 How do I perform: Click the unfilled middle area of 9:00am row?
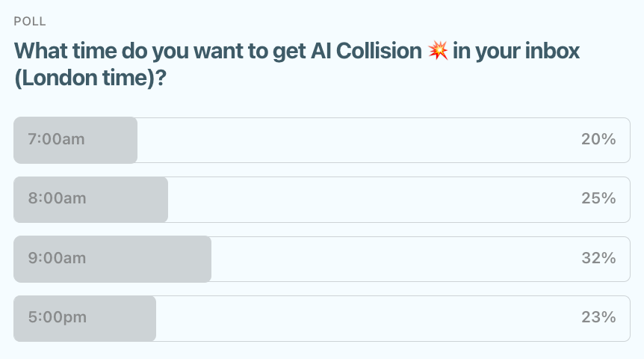coord(396,260)
